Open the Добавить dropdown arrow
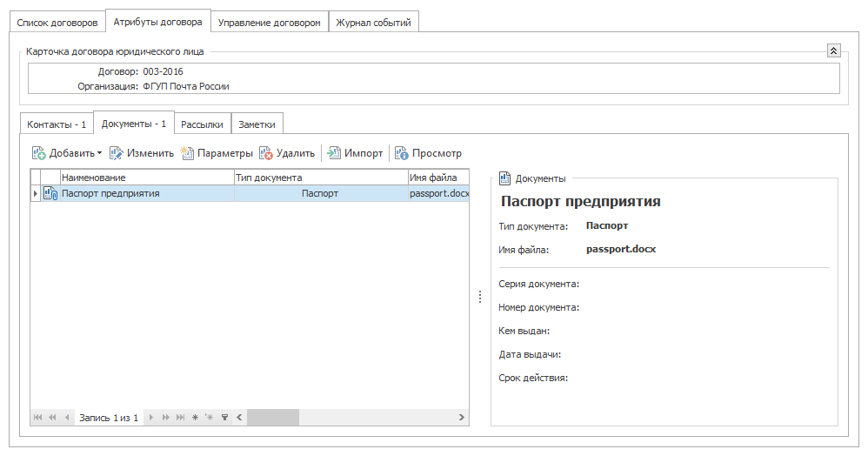 (x=99, y=153)
